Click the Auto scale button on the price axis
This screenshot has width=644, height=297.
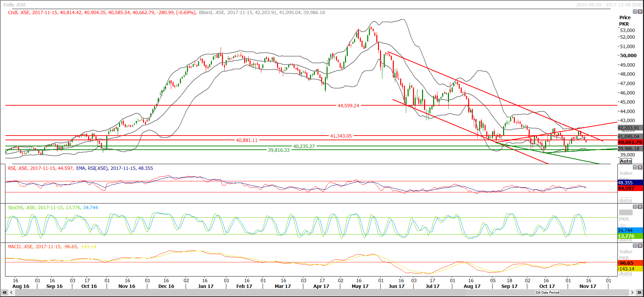626,161
